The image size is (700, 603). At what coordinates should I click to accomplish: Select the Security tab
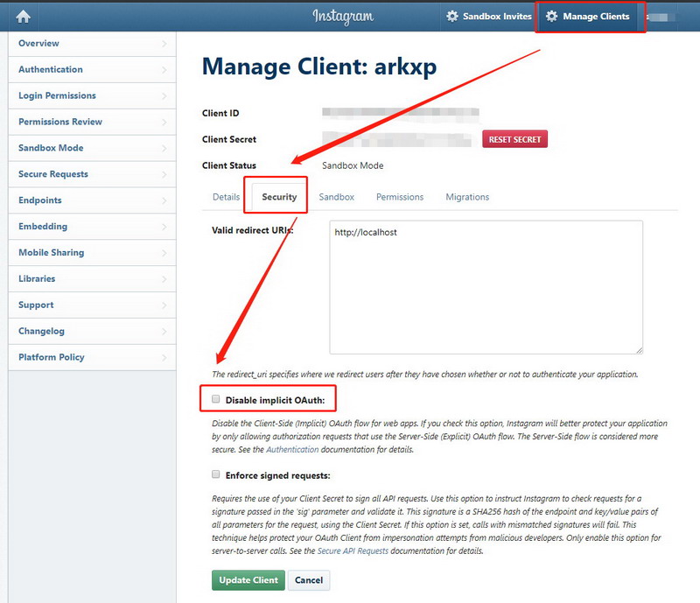(279, 197)
